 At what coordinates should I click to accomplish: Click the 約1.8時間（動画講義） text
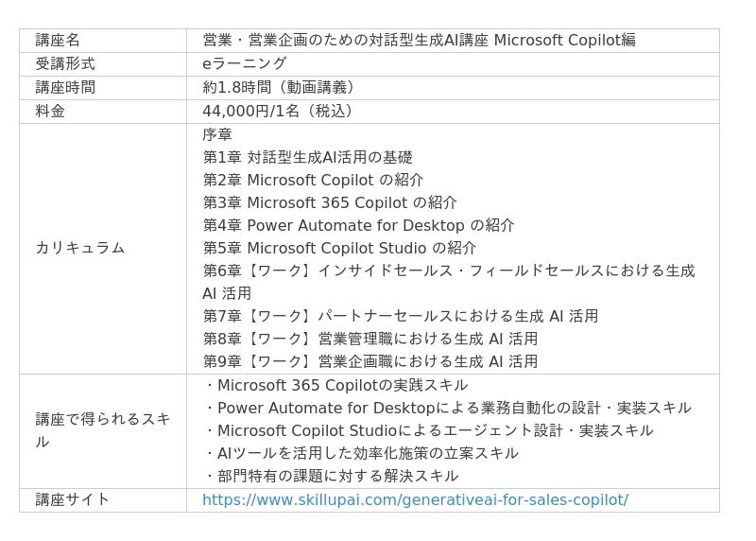pos(278,87)
